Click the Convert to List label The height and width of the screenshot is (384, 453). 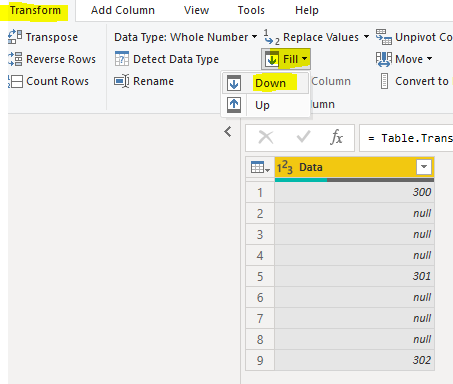(423, 81)
